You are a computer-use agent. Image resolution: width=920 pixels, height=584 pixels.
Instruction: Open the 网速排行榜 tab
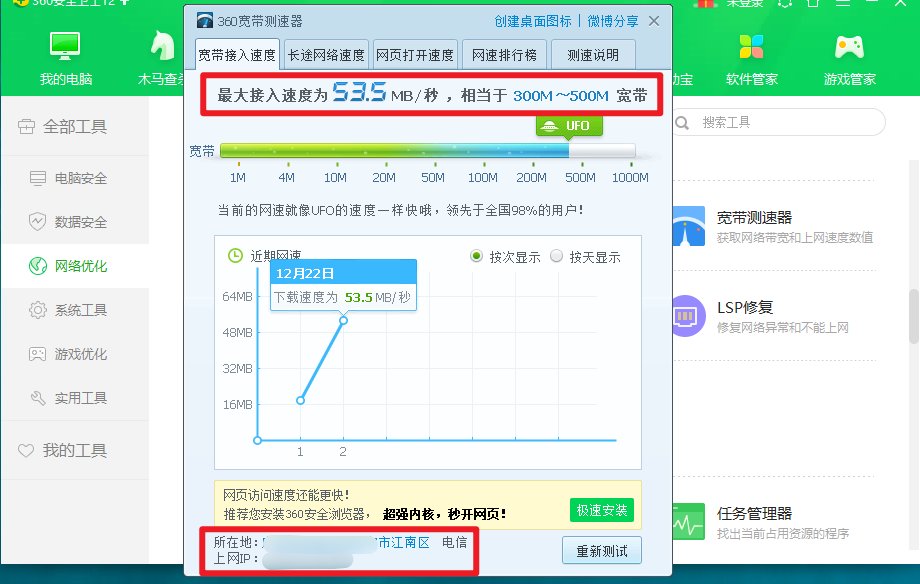(504, 53)
